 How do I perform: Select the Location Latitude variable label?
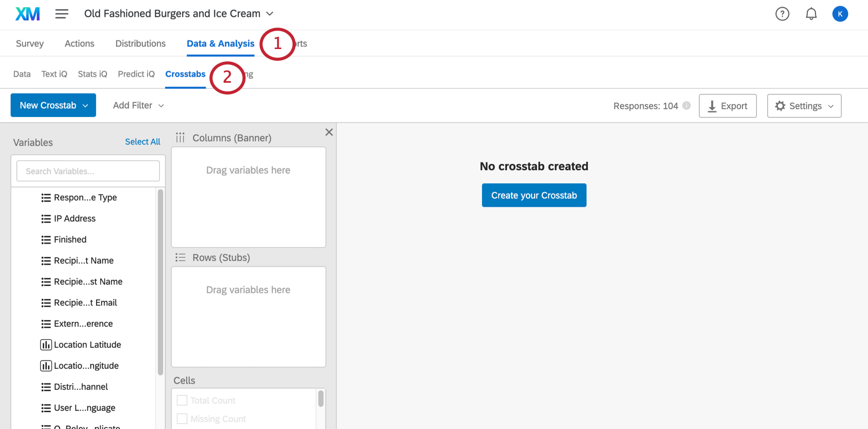click(x=87, y=345)
